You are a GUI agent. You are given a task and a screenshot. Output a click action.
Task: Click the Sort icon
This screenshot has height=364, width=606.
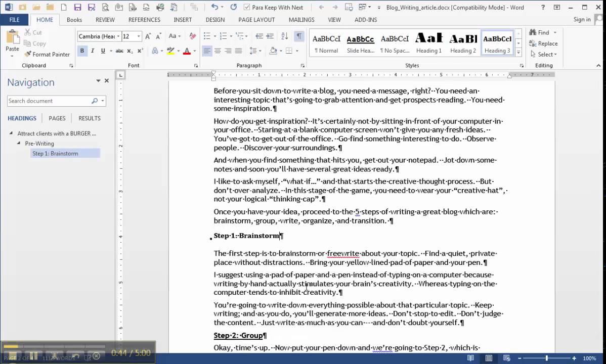pos(284,36)
